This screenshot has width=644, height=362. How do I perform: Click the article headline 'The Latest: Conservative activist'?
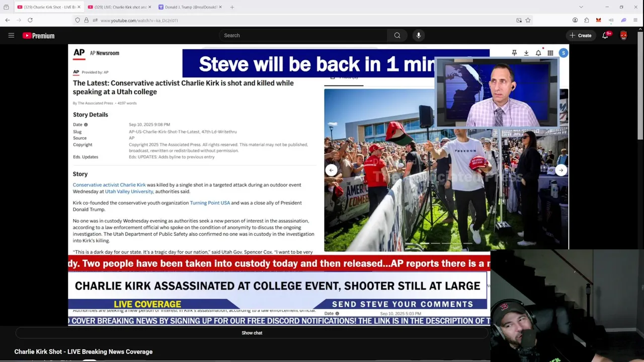click(183, 87)
